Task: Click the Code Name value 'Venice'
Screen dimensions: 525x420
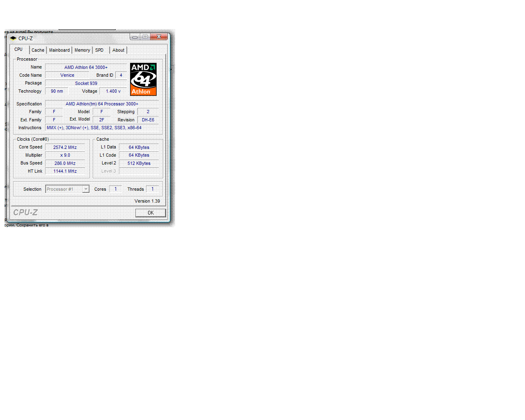Action: 67,75
